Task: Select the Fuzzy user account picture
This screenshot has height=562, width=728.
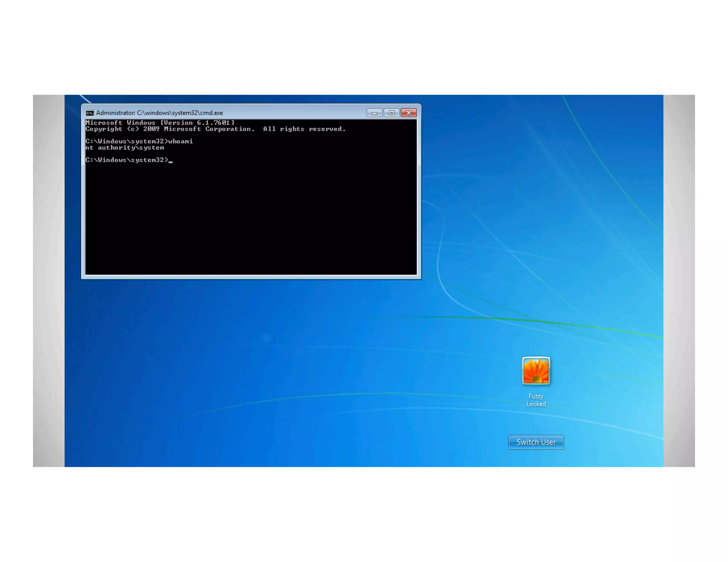Action: point(536,371)
